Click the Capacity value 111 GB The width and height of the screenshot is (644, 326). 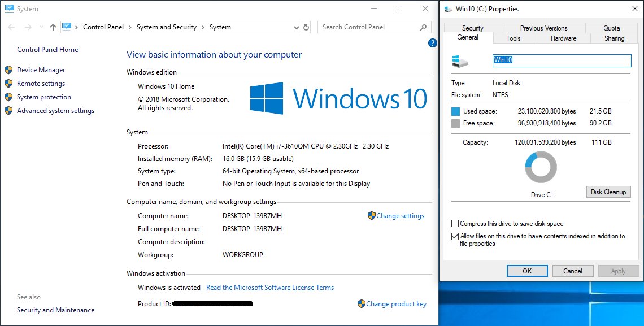point(601,142)
